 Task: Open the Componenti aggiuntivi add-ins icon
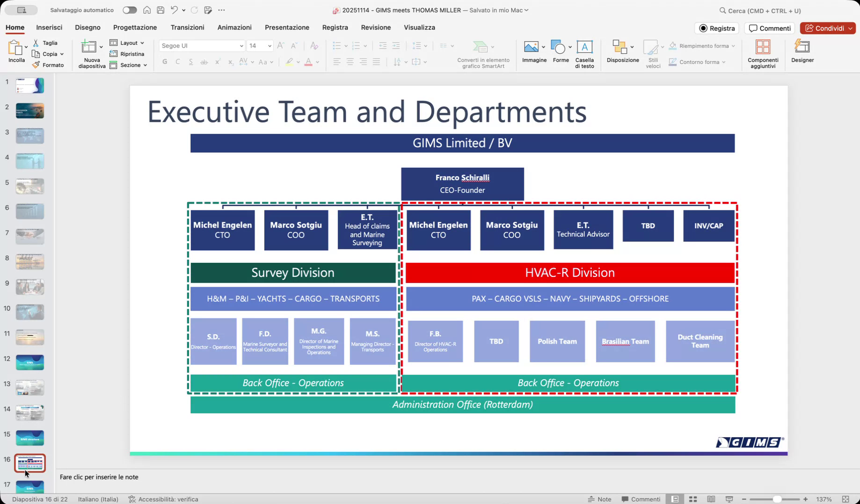tap(763, 47)
